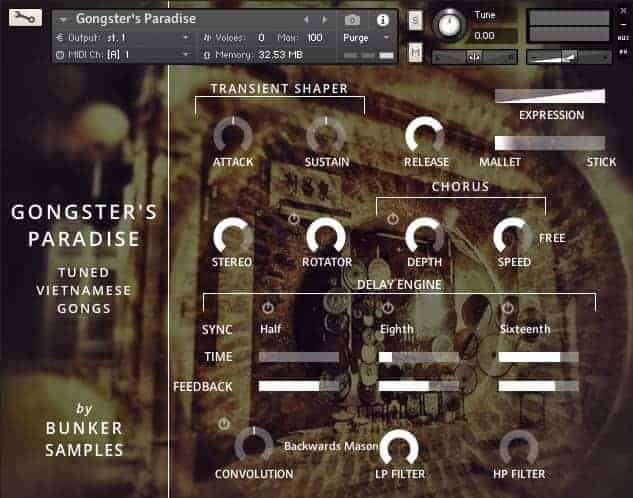Go to next instrument preset arrow
This screenshot has height=498, width=633.
pyautogui.click(x=324, y=19)
